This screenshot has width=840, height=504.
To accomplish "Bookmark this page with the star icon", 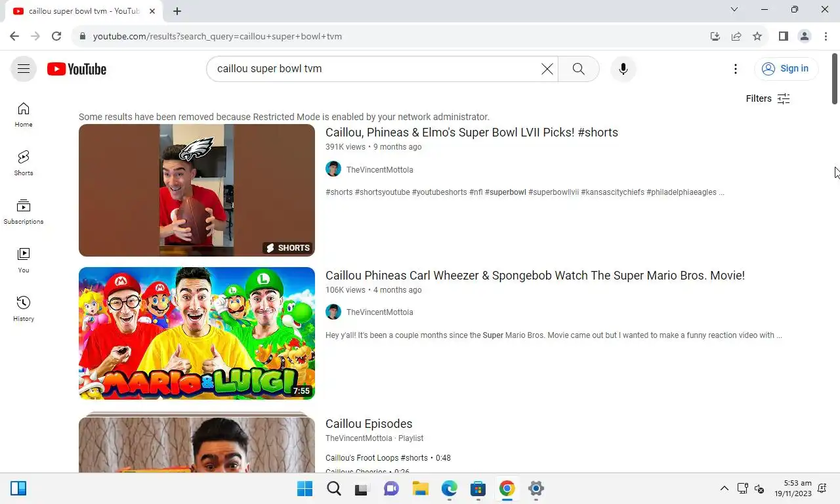I will click(757, 36).
